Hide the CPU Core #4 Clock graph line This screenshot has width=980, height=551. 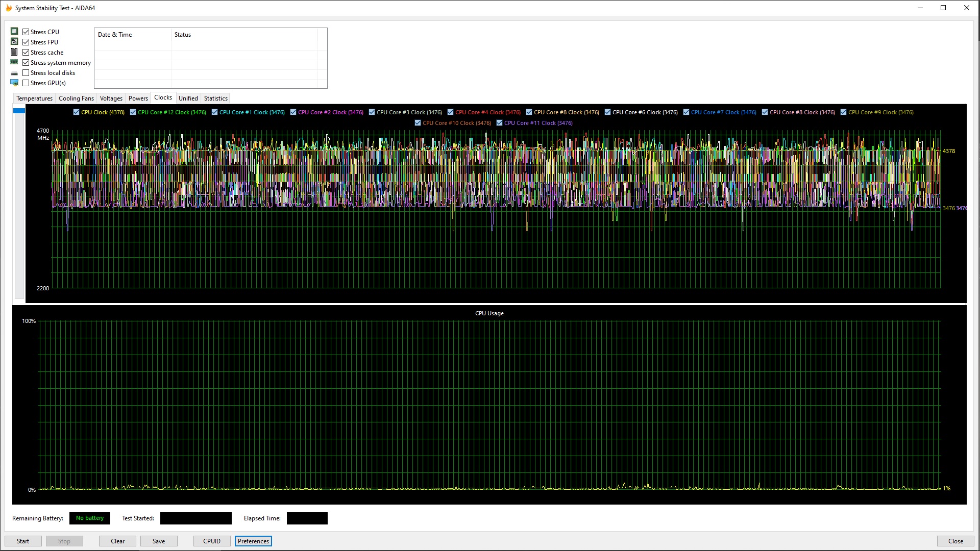tap(450, 112)
